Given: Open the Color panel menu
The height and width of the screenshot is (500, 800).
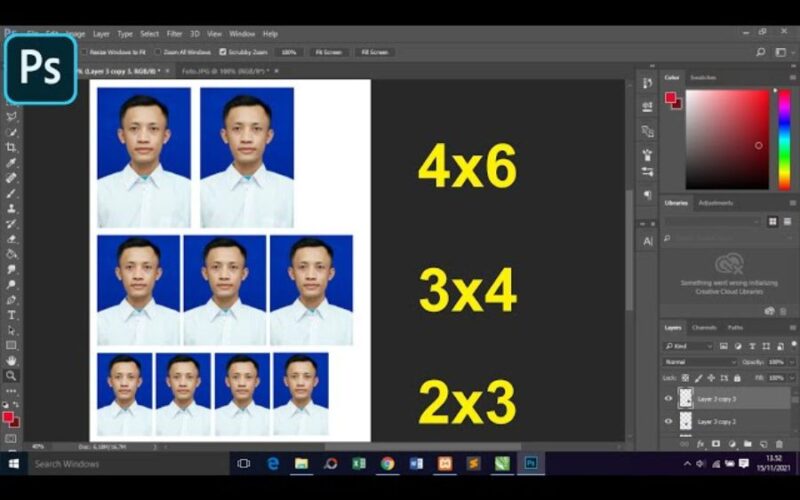Looking at the screenshot, I should click(792, 78).
